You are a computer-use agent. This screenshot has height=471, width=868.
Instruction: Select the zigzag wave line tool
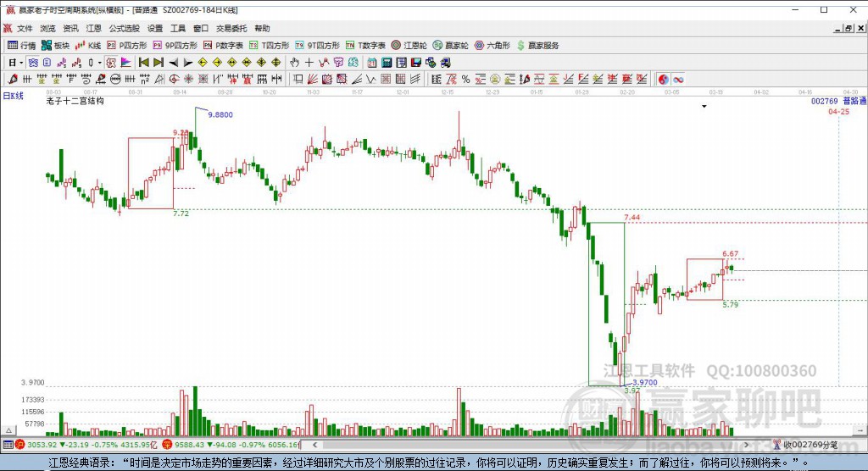tap(370, 79)
